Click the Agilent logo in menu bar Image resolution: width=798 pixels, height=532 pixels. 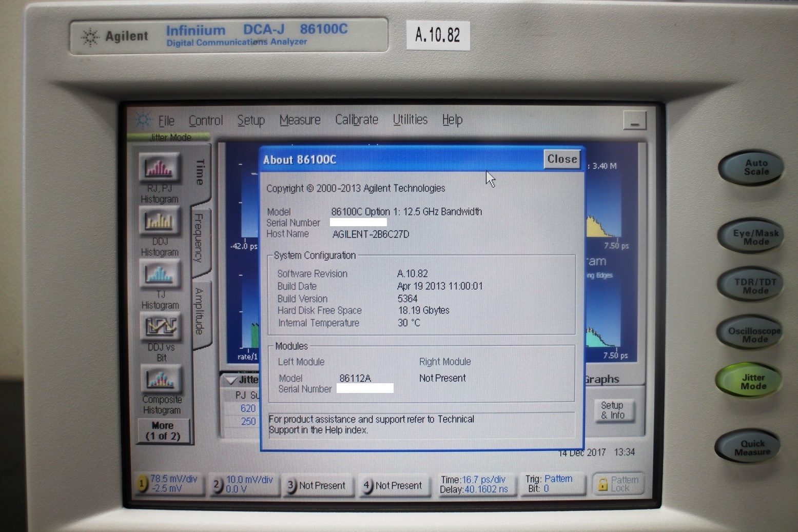point(143,120)
